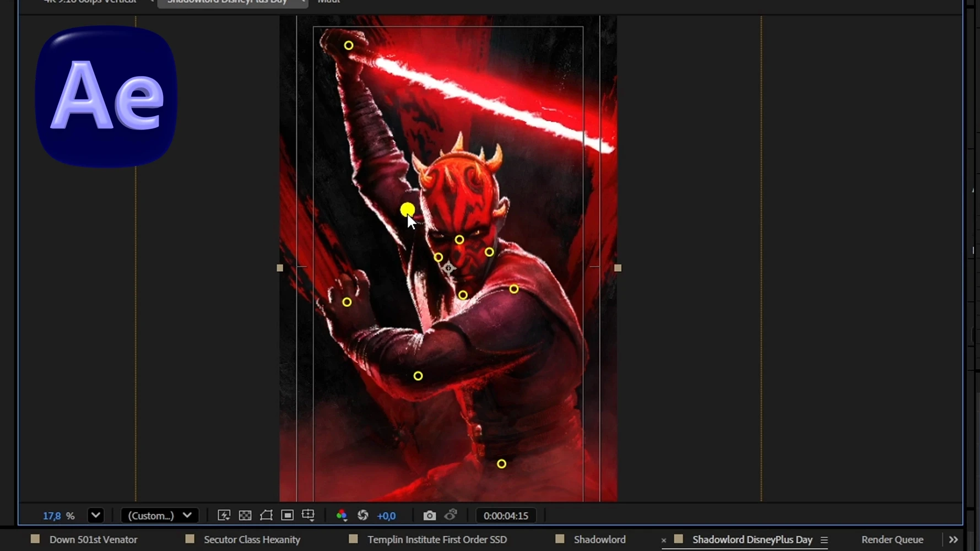This screenshot has width=980, height=551.
Task: Open the Render Queue tab
Action: point(892,539)
